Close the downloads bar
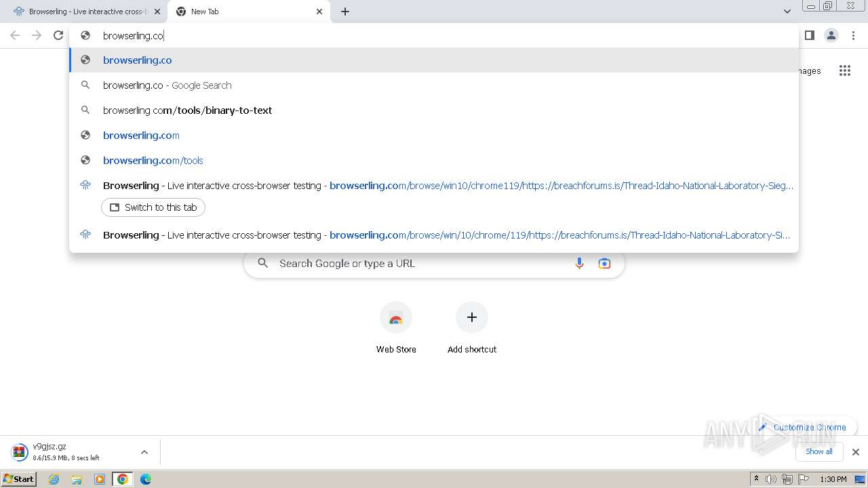The height and width of the screenshot is (488, 868). (855, 452)
